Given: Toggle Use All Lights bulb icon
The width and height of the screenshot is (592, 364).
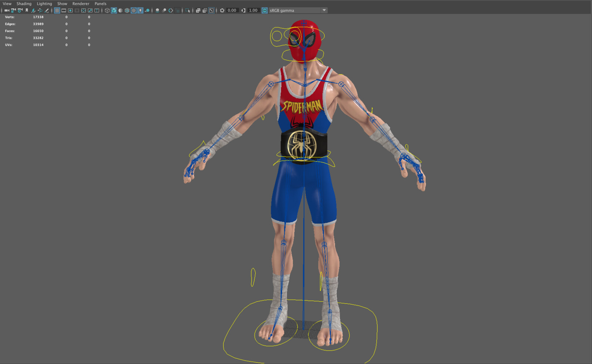Looking at the screenshot, I should [140, 10].
